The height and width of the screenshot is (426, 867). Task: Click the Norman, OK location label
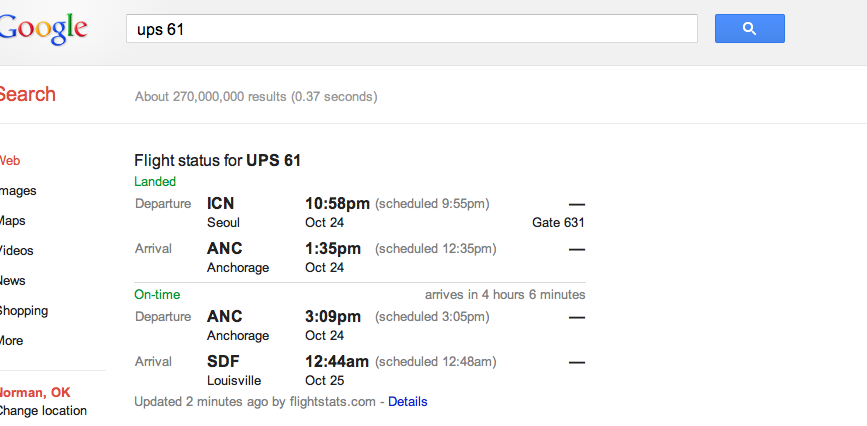click(34, 393)
